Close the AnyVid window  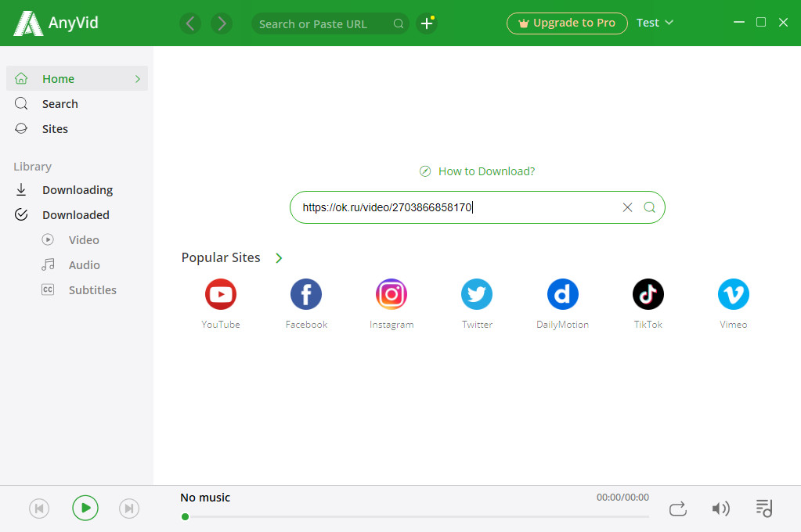point(783,23)
